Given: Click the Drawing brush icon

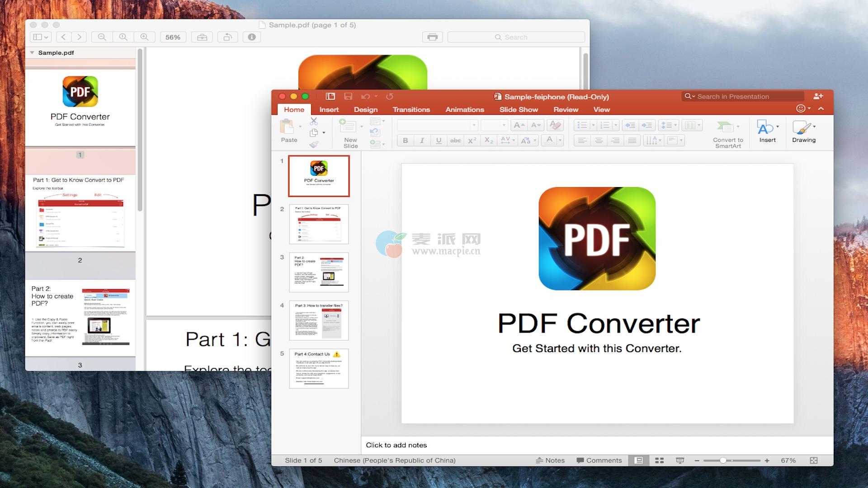Looking at the screenshot, I should pyautogui.click(x=802, y=128).
